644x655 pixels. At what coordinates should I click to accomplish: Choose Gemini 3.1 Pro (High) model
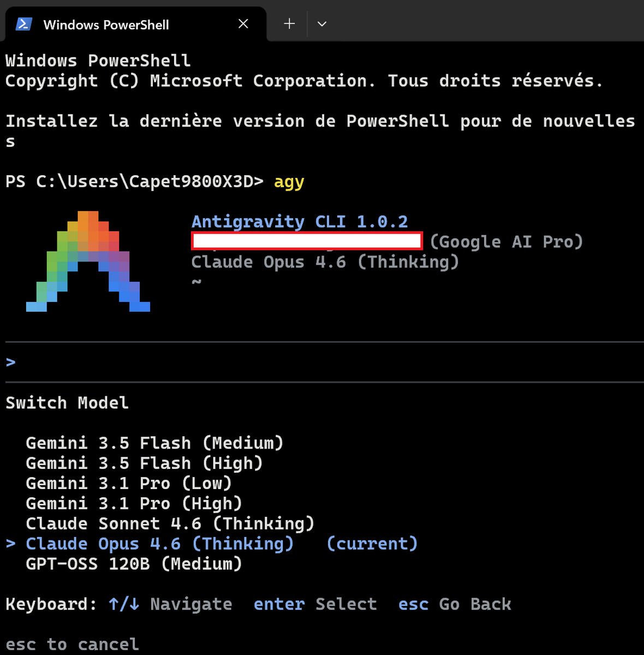134,503
